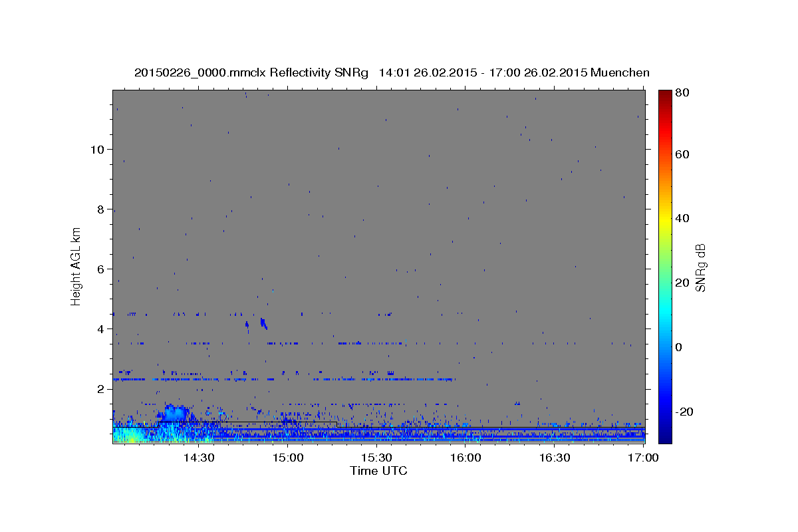Click the 17:00 time tick label
Screen dimensions: 798x532
[x=643, y=458]
